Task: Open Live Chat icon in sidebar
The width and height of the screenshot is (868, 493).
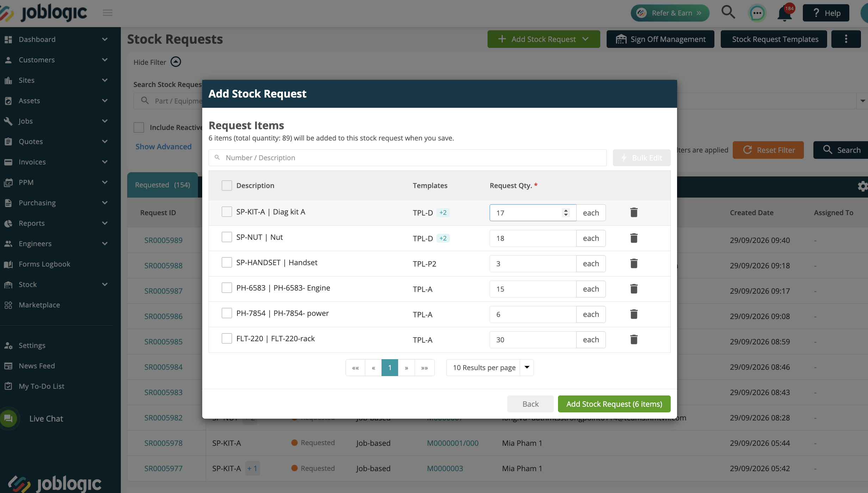Action: 8,418
